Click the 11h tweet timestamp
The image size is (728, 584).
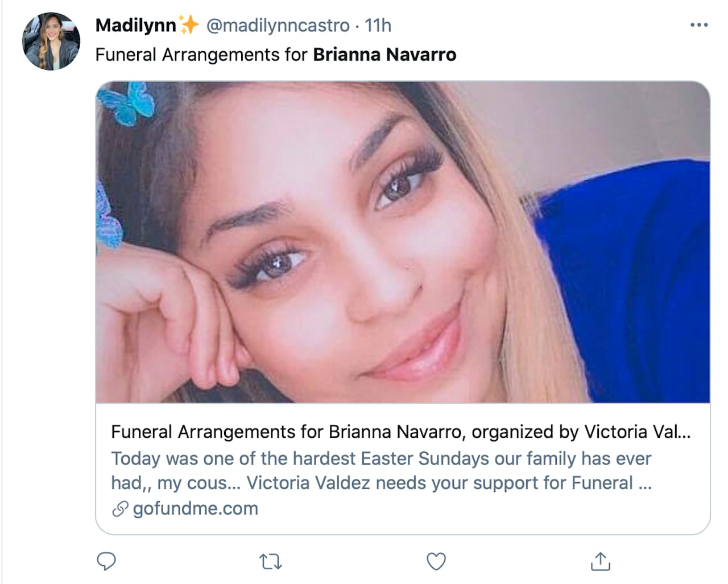[x=378, y=26]
